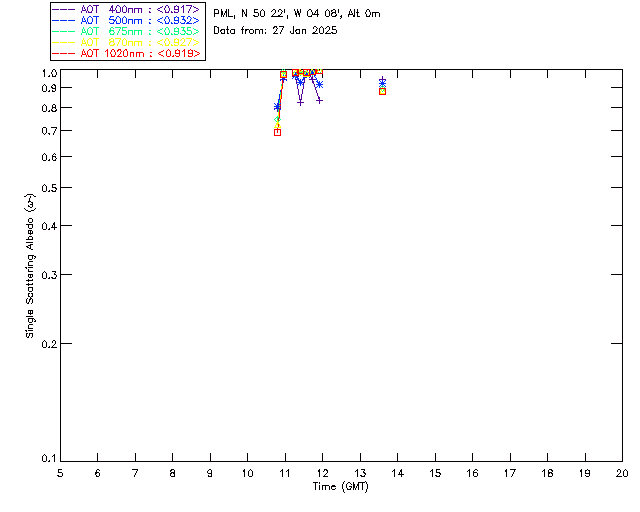Click the x-axis tick label '19'
Image resolution: width=640 pixels, height=512 pixels.
(x=585, y=473)
